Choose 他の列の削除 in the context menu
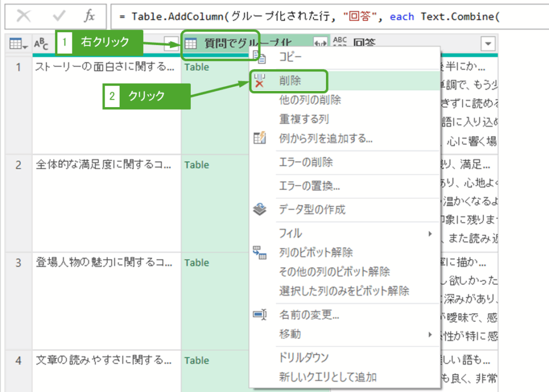This screenshot has height=392, width=549. point(310,100)
